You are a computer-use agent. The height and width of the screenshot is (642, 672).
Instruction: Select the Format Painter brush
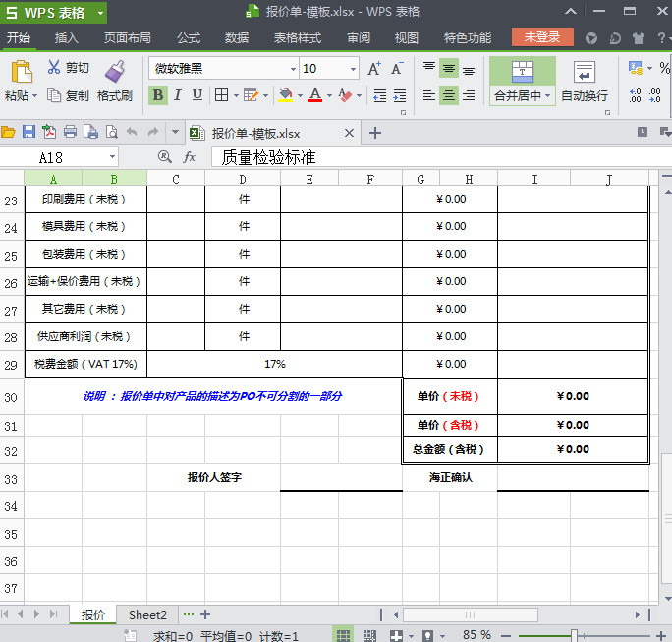click(115, 71)
